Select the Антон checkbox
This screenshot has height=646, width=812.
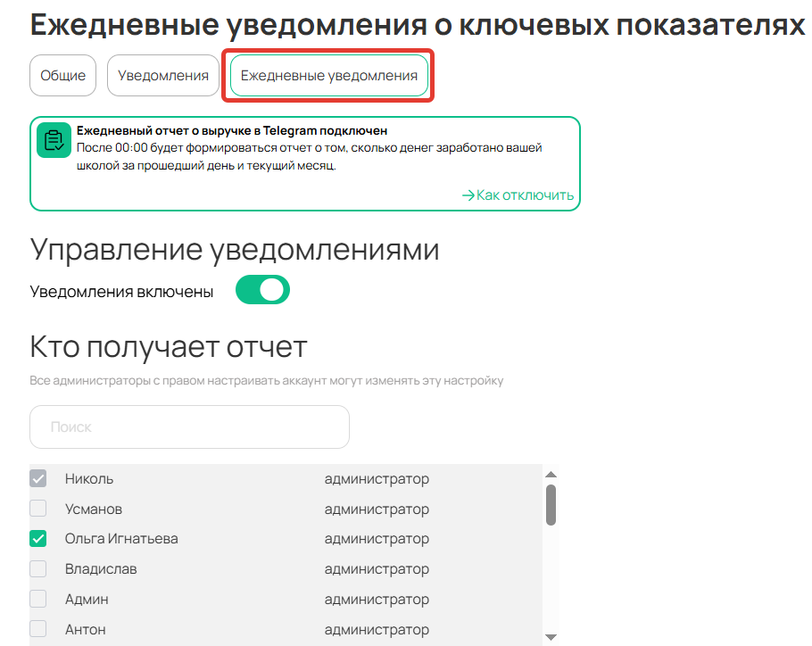[x=37, y=629]
